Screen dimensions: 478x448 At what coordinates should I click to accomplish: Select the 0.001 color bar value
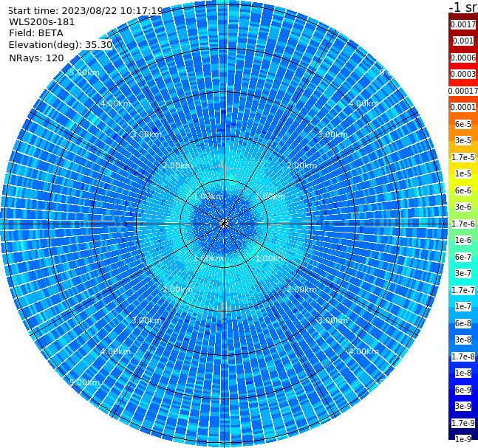tap(463, 41)
